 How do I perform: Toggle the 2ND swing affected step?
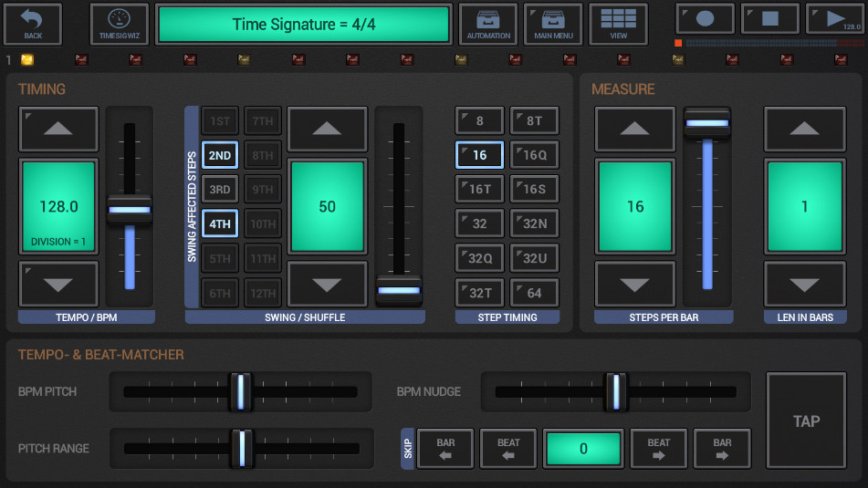[x=220, y=155]
